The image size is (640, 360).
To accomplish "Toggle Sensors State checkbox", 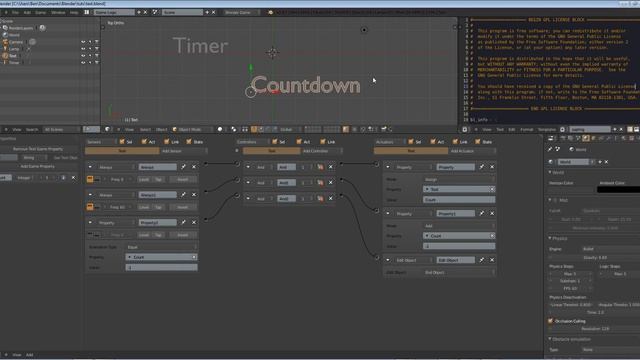I will click(189, 142).
